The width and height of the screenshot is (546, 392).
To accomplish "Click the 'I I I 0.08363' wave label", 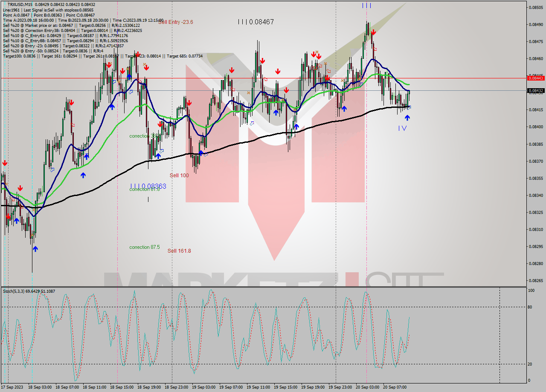I will point(148,186).
